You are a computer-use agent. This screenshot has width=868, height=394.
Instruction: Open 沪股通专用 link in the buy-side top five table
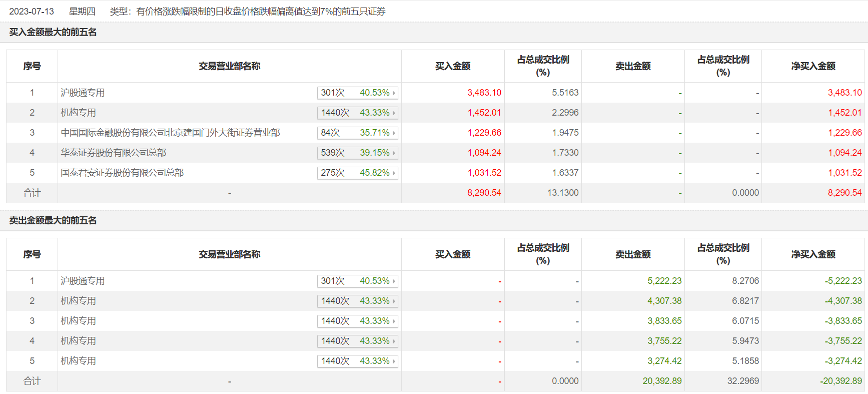(x=83, y=93)
